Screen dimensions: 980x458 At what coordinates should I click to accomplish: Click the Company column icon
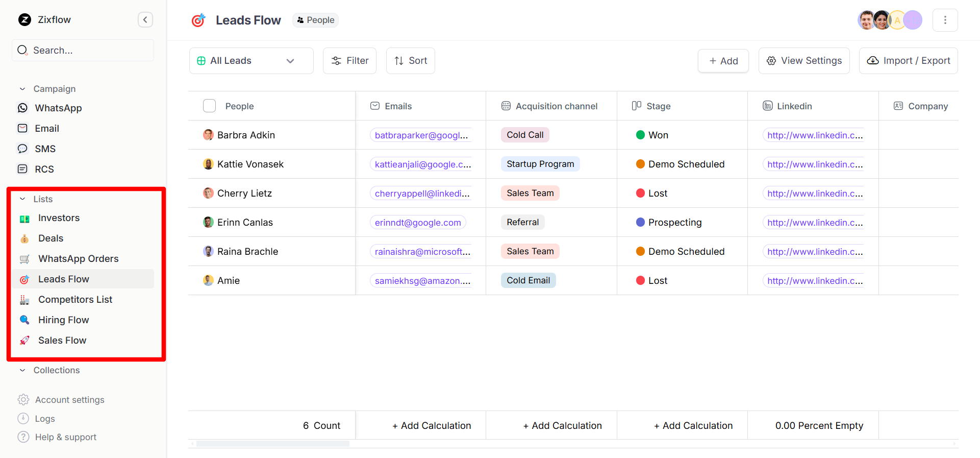[898, 106]
